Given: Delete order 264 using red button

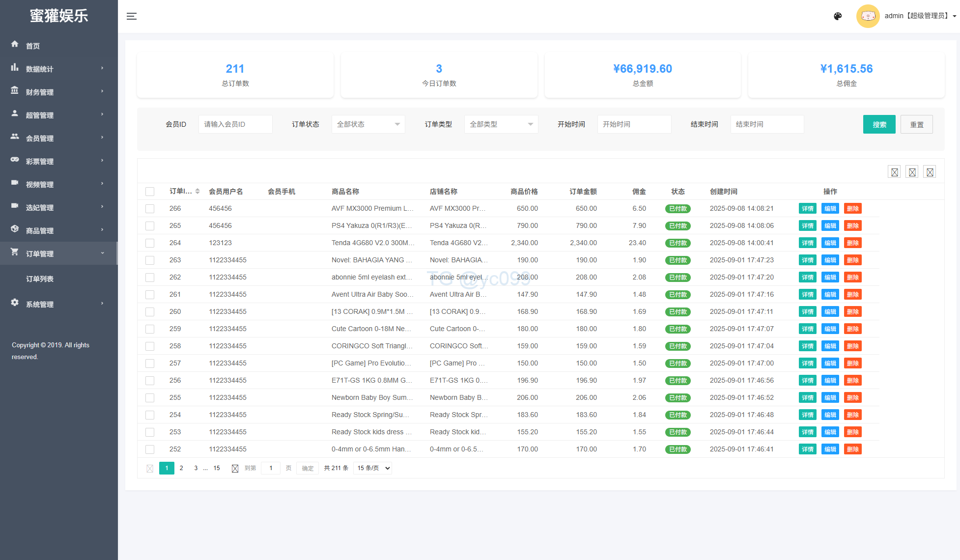Looking at the screenshot, I should (852, 243).
